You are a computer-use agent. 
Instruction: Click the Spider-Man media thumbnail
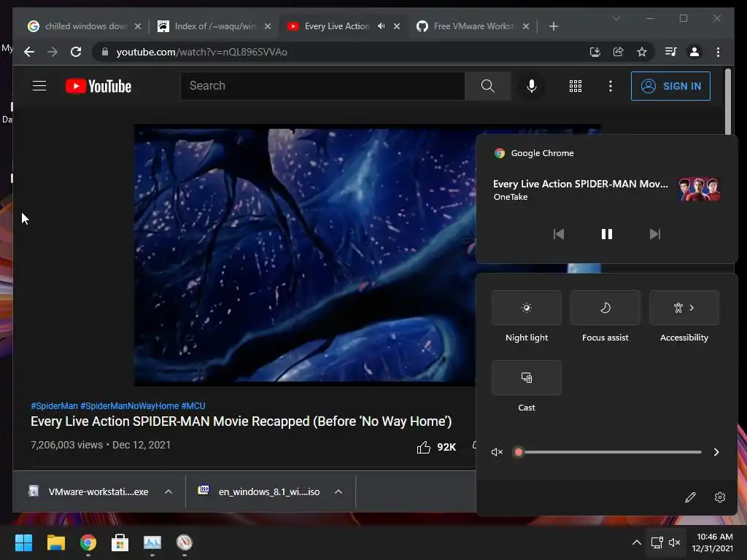tap(700, 189)
